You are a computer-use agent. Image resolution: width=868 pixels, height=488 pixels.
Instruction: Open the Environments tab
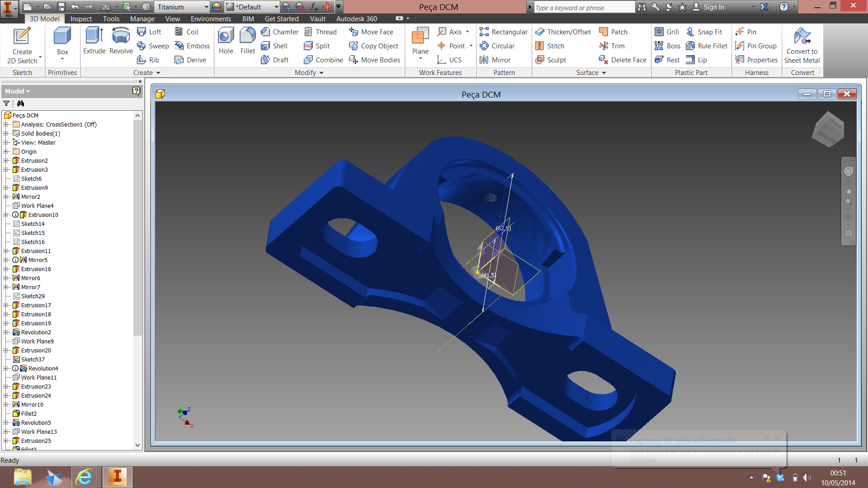pyautogui.click(x=211, y=19)
